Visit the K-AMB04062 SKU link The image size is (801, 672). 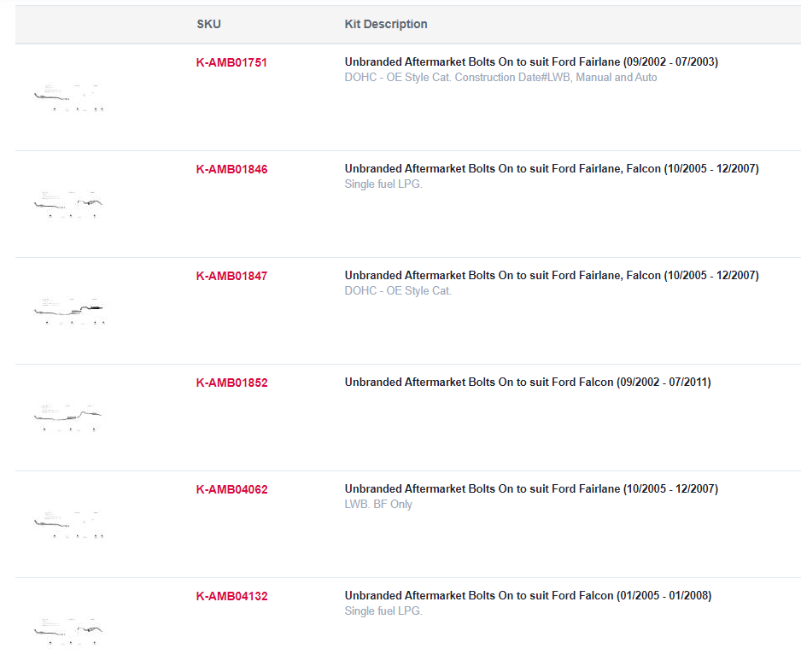coord(232,490)
